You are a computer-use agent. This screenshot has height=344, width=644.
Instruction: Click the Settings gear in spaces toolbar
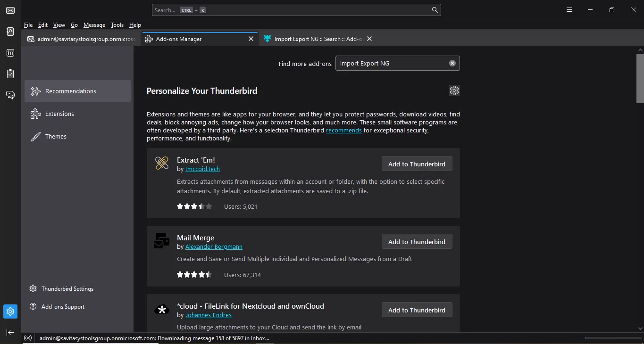coord(10,311)
